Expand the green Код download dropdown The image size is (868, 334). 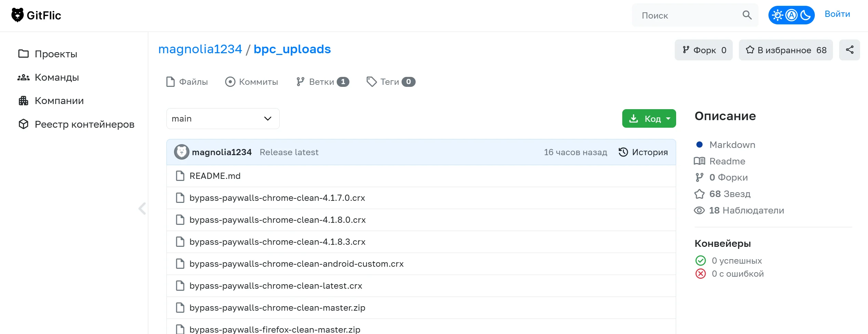649,118
